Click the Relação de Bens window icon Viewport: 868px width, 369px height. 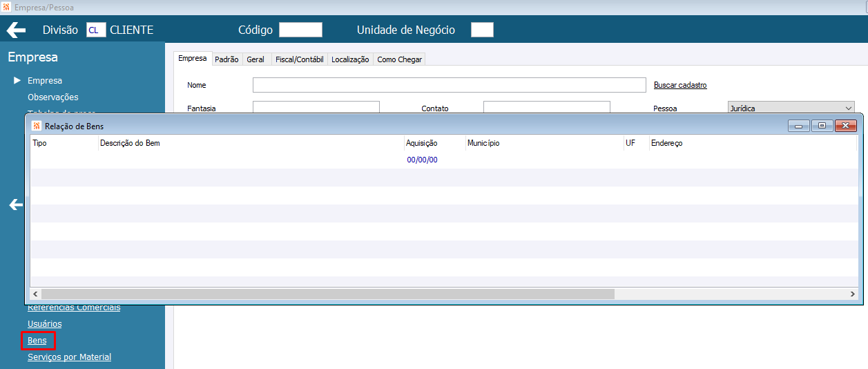37,126
